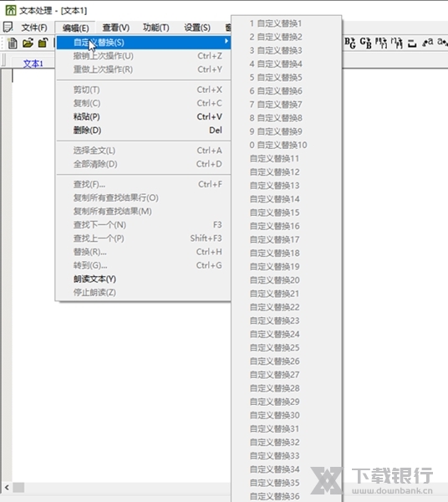
Task: Select submenu item 自定义替换13
Action: [287, 186]
